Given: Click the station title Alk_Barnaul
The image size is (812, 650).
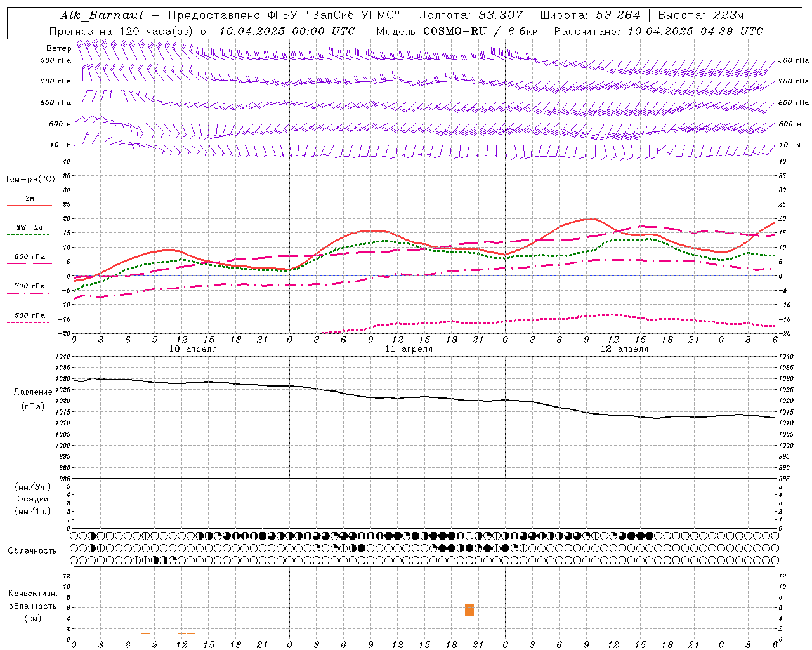Looking at the screenshot, I should [101, 15].
